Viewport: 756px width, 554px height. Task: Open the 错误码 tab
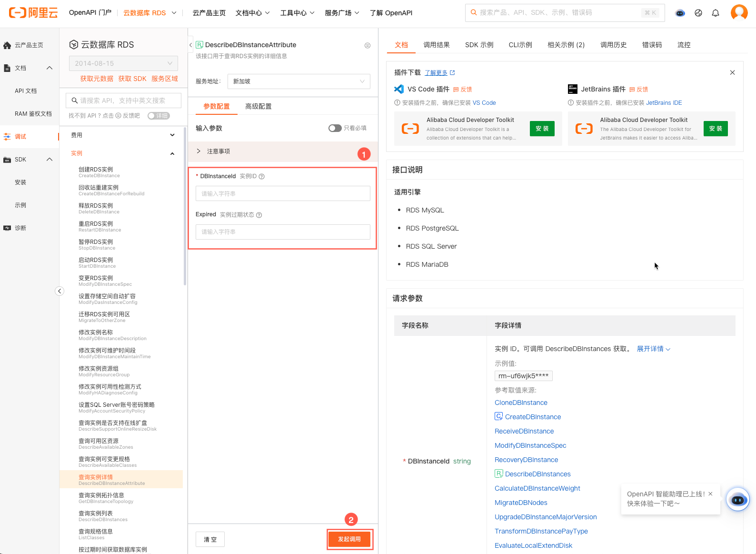tap(652, 45)
